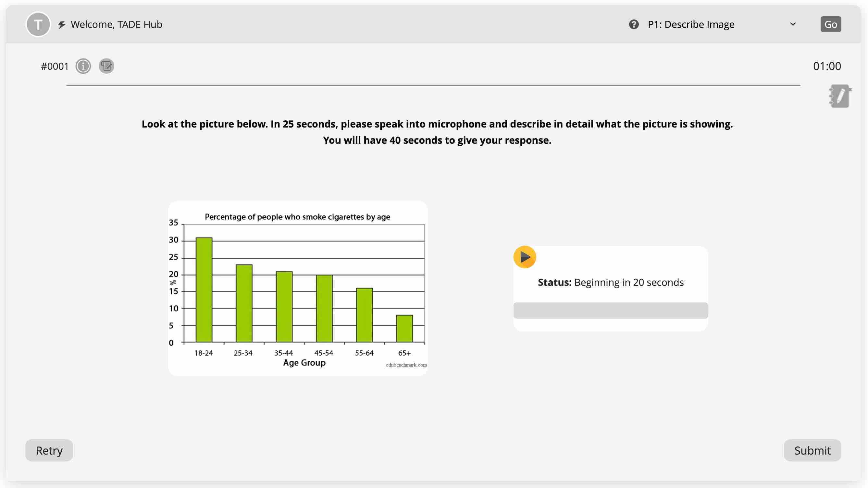Click the circular avatar icon top-left
This screenshot has height=488, width=868.
pos(38,24)
